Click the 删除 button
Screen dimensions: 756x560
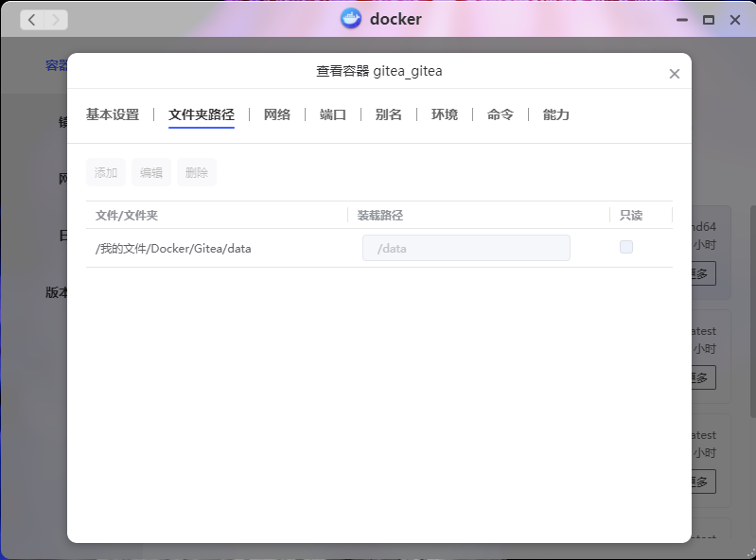click(x=197, y=172)
